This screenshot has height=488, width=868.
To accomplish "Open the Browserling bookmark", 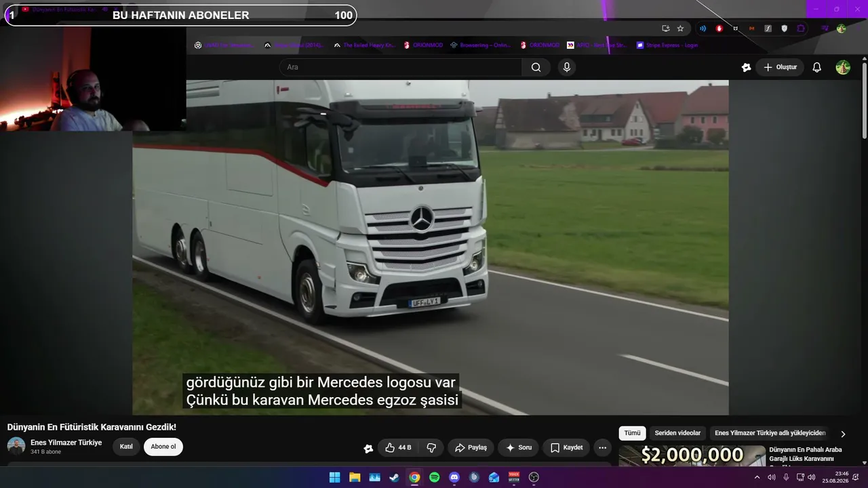I will pos(480,45).
